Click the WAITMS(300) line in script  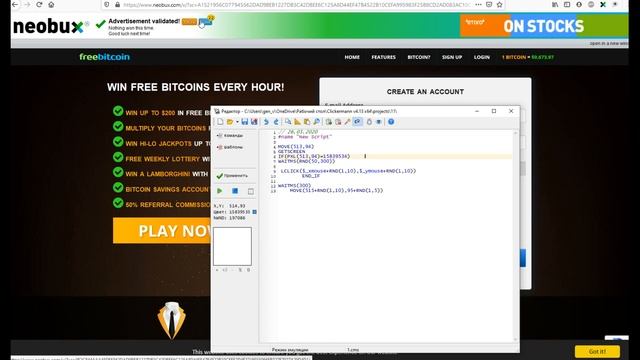294,186
